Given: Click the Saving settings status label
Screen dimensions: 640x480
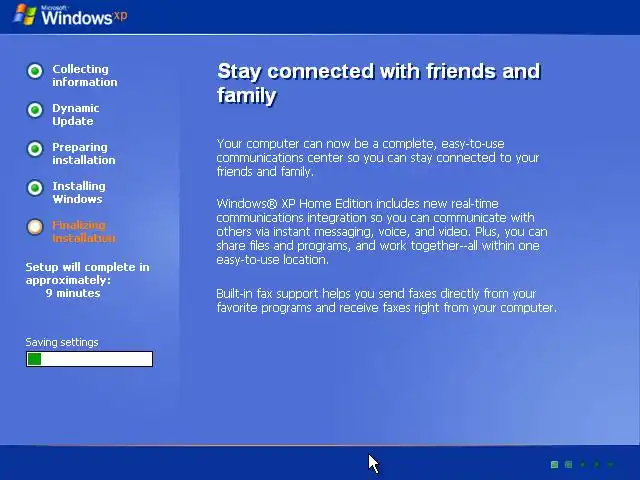Looking at the screenshot, I should click(x=62, y=342).
